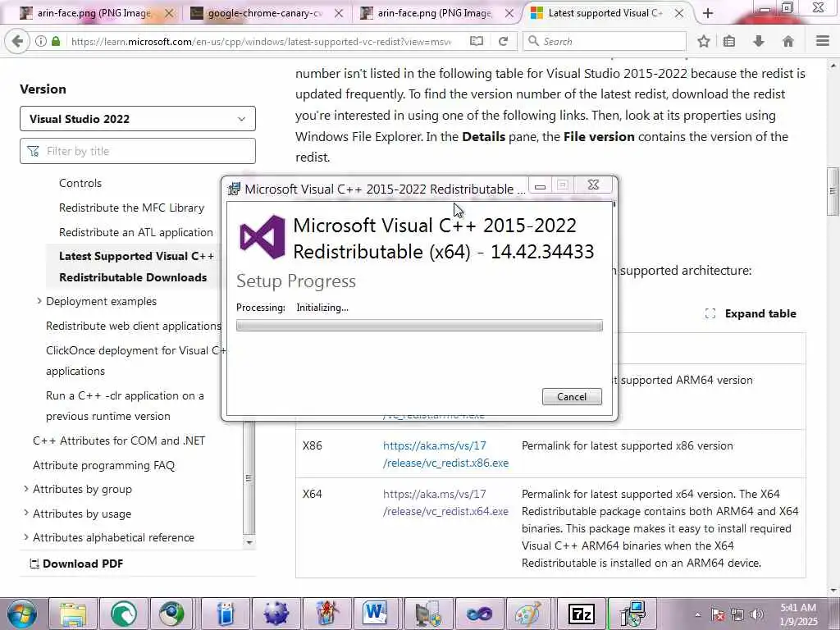Click Expand table button

point(751,313)
